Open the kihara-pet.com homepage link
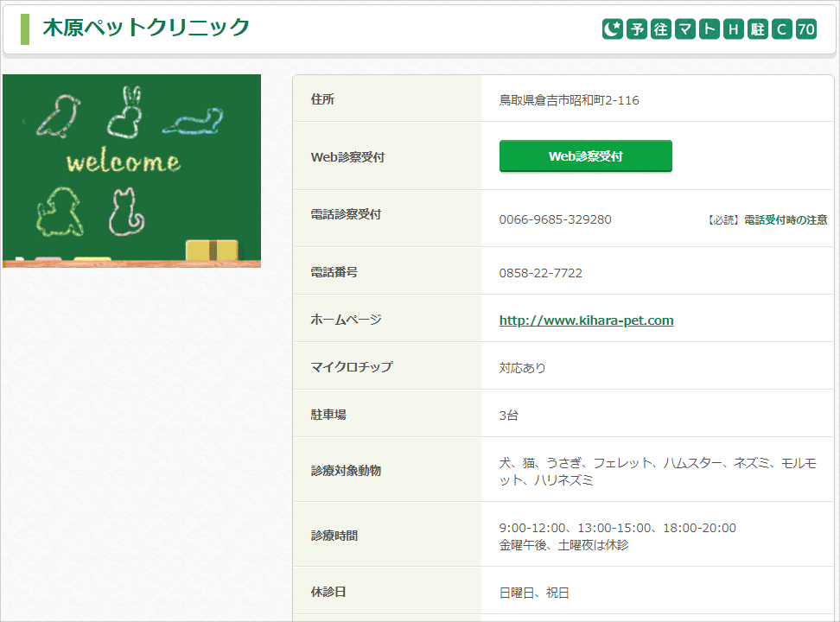The height and width of the screenshot is (622, 840). click(x=586, y=321)
